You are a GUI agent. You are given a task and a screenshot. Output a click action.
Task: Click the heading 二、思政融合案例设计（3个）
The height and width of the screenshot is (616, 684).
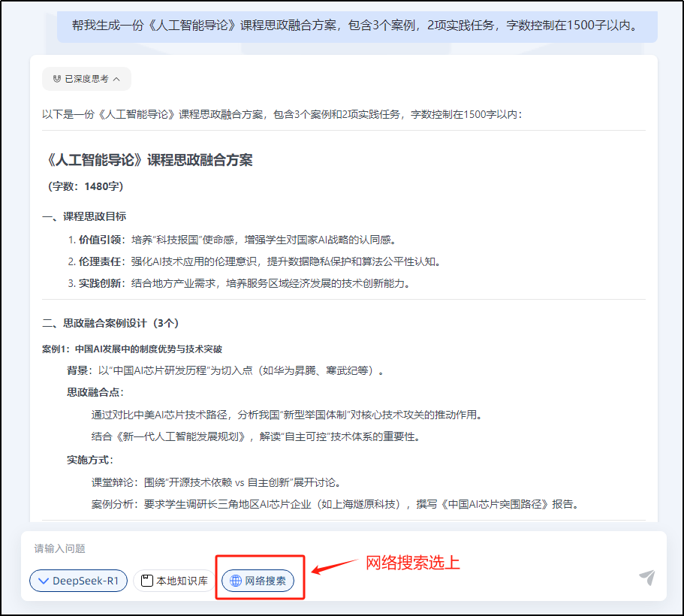coord(110,324)
